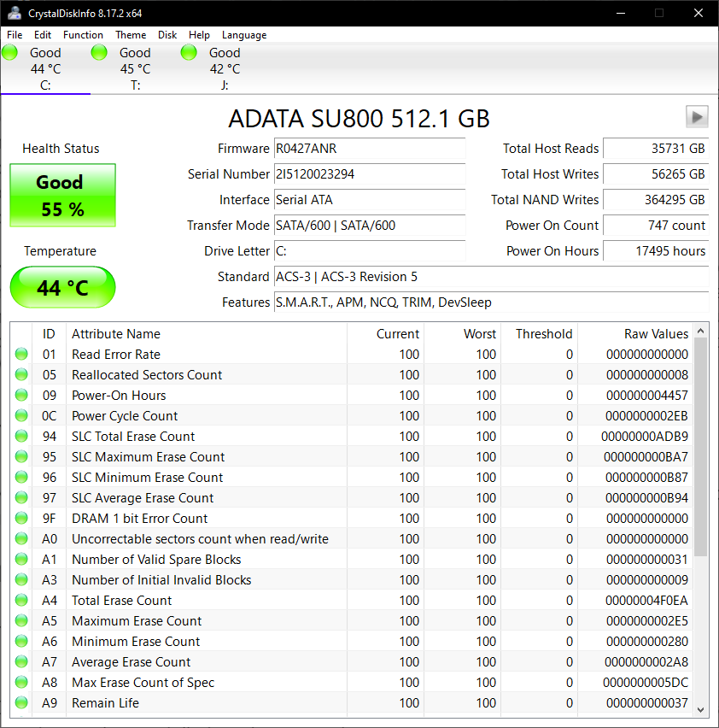The height and width of the screenshot is (728, 719).
Task: Click the scroll up arrow of the attribute list
Action: click(700, 331)
